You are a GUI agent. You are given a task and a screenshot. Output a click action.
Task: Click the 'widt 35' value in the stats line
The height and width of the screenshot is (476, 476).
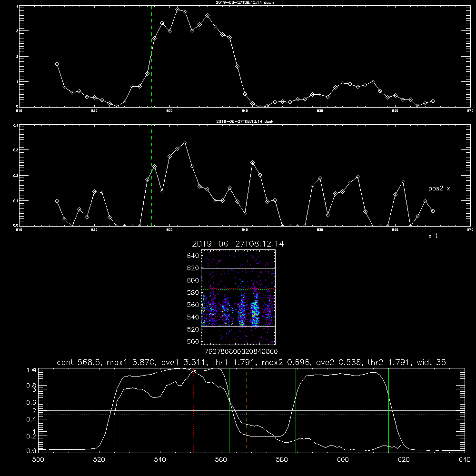[x=431, y=362]
